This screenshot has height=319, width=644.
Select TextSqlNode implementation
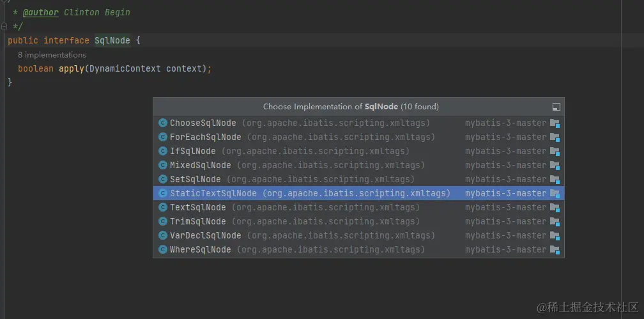click(x=358, y=208)
